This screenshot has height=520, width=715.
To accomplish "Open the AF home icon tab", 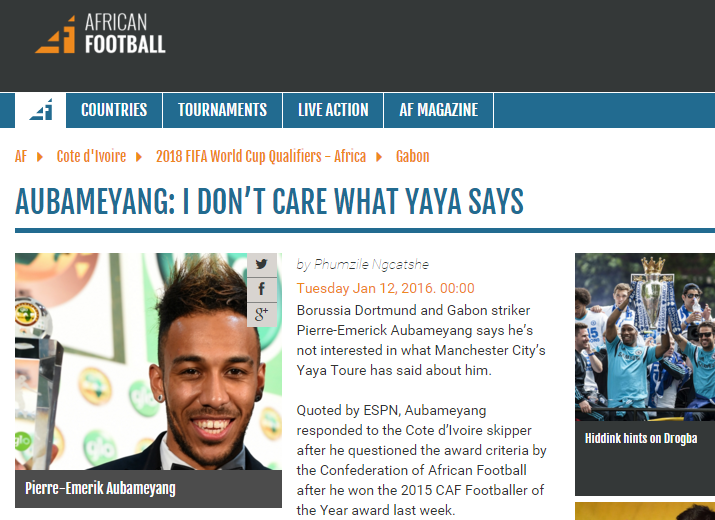I will [41, 110].
